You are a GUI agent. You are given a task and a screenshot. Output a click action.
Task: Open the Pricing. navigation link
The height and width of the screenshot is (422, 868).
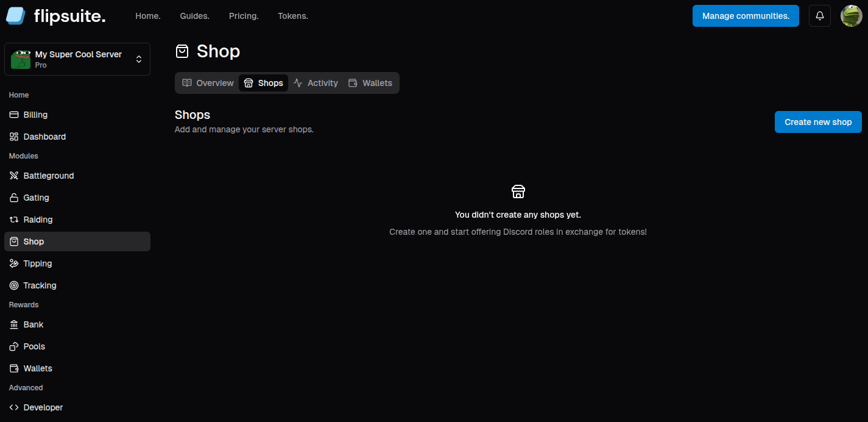point(244,16)
